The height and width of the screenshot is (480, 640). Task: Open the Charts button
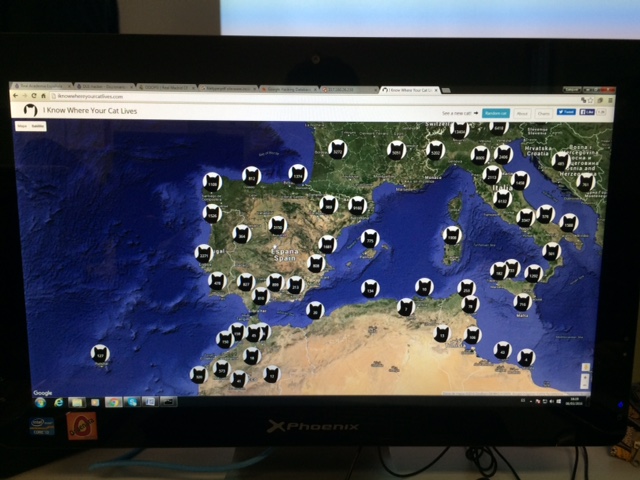(543, 113)
